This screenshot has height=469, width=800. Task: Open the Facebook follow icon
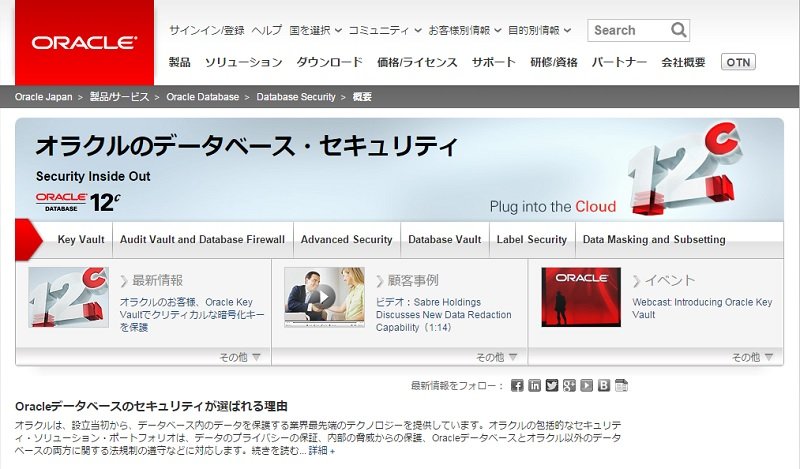pos(517,385)
